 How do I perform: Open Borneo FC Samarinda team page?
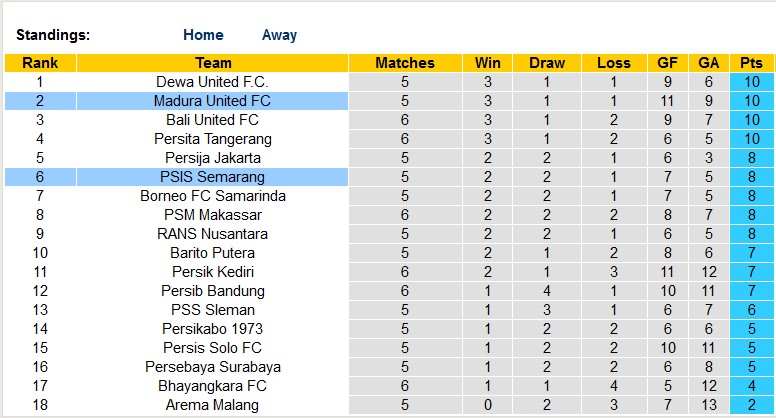coord(213,196)
